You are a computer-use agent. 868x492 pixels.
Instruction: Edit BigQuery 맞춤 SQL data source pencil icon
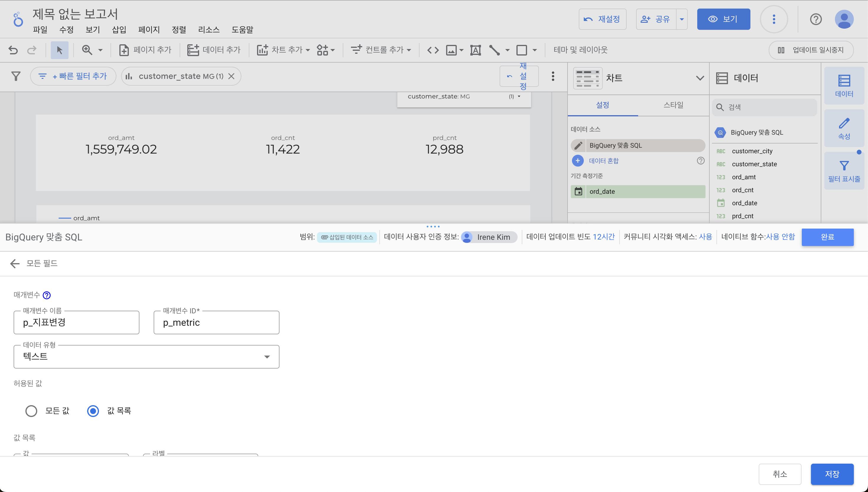(x=578, y=145)
